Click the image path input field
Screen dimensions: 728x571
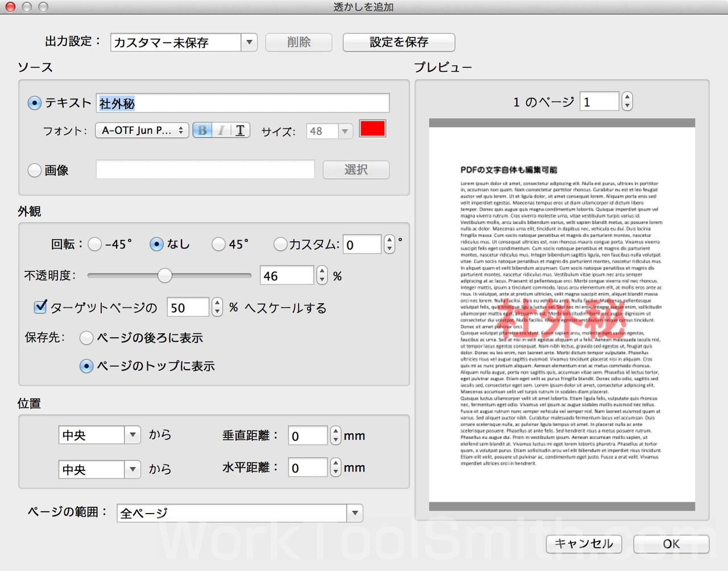click(205, 169)
